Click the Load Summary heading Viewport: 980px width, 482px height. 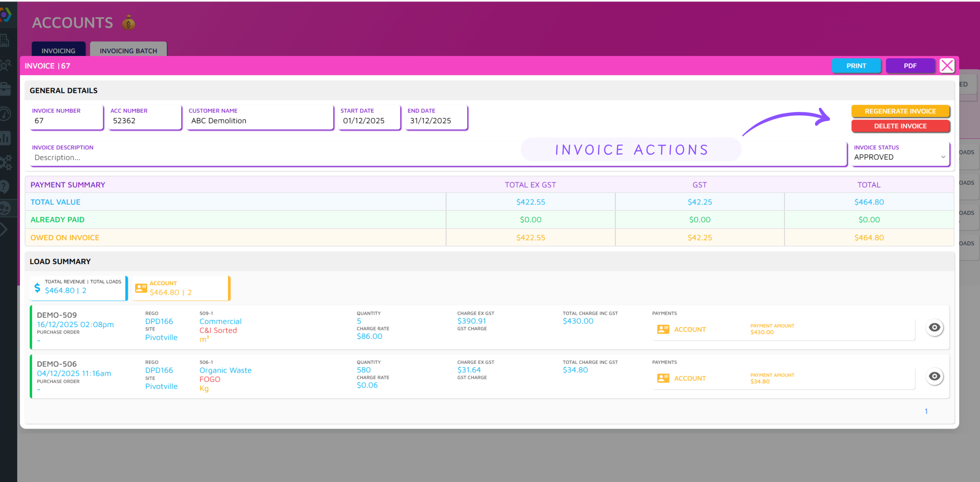[60, 262]
